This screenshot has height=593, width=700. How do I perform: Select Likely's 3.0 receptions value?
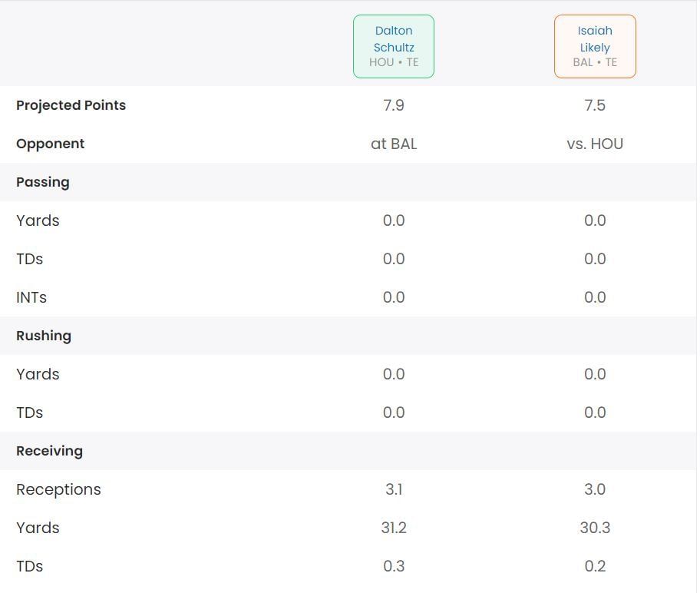(595, 489)
